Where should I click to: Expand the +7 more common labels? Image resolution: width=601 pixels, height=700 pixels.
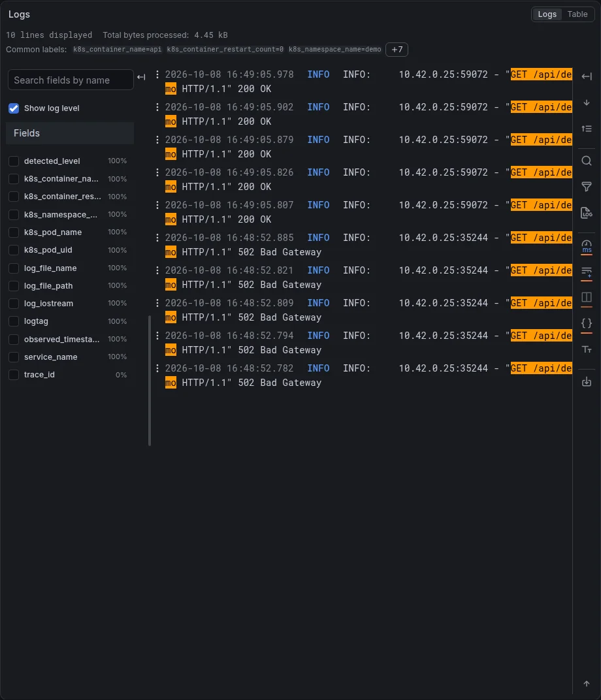pyautogui.click(x=397, y=50)
